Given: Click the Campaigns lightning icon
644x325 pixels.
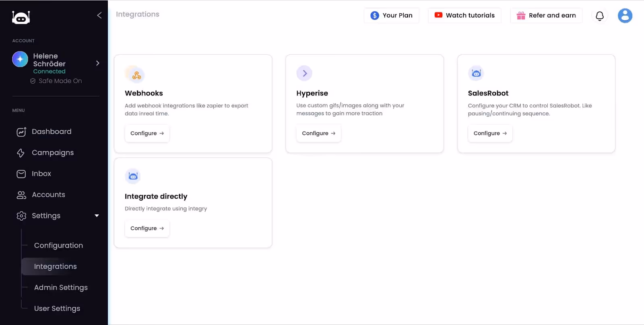Looking at the screenshot, I should click(x=21, y=153).
